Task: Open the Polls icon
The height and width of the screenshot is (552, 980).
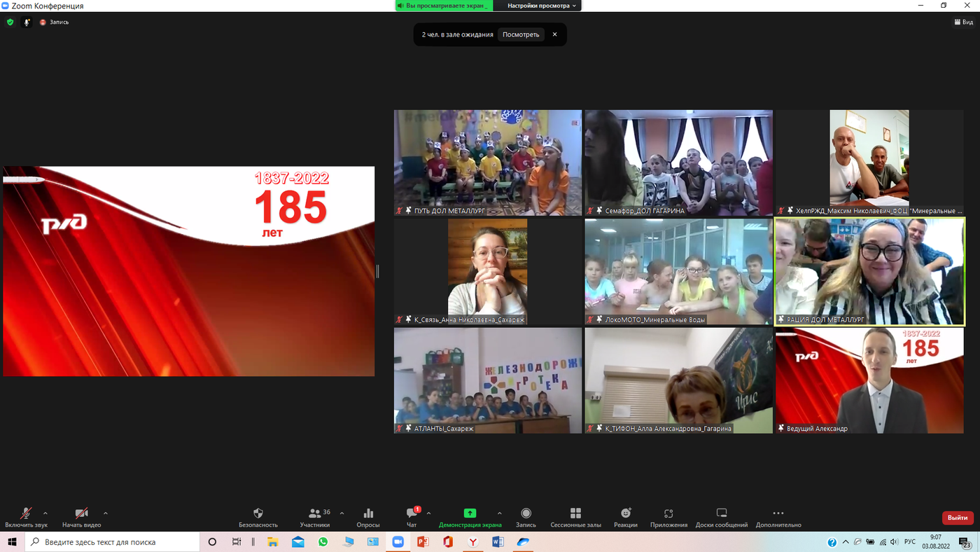Action: pos(368,513)
